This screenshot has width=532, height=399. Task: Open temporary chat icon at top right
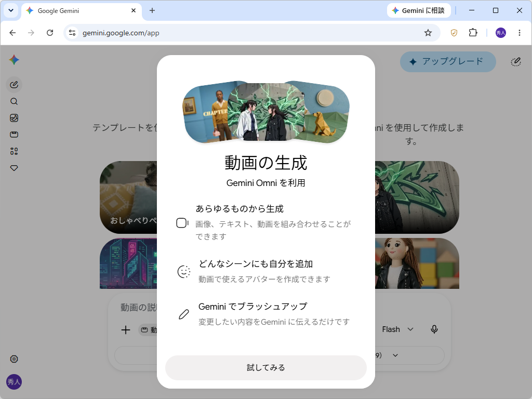[516, 62]
